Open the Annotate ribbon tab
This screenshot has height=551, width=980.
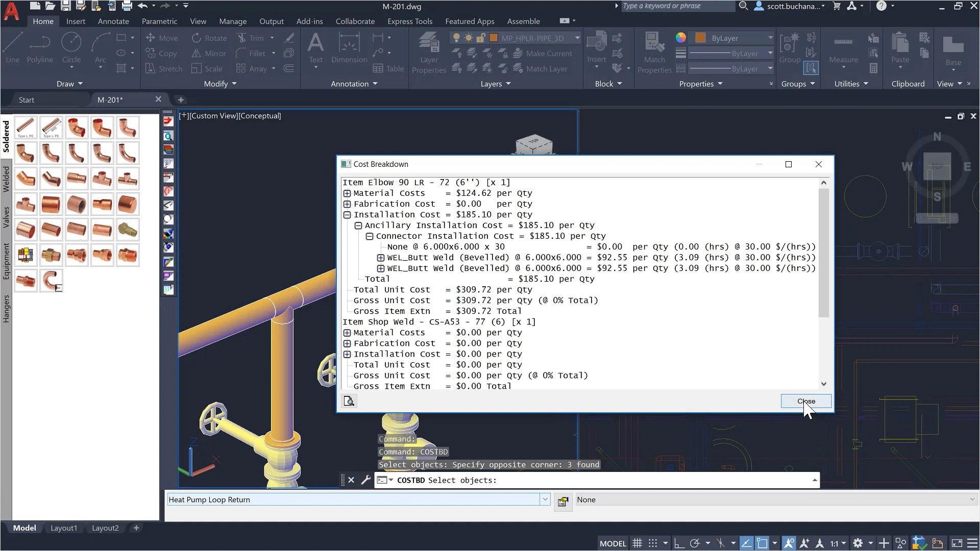(113, 21)
